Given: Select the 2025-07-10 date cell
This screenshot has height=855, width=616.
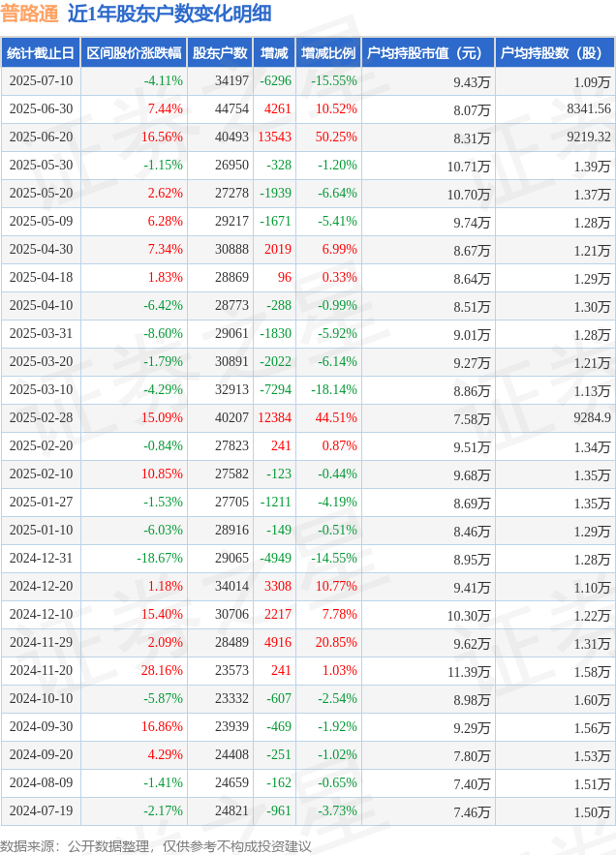Looking at the screenshot, I should pos(41,81).
